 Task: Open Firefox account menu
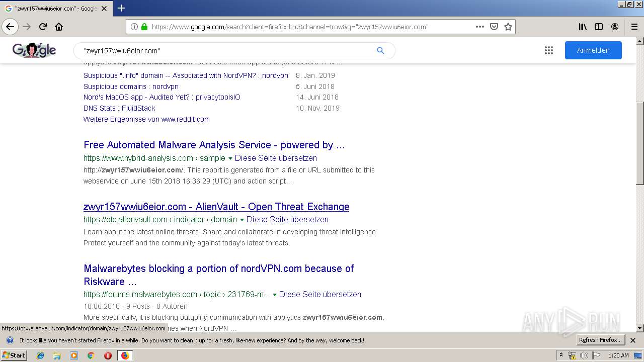pyautogui.click(x=615, y=27)
